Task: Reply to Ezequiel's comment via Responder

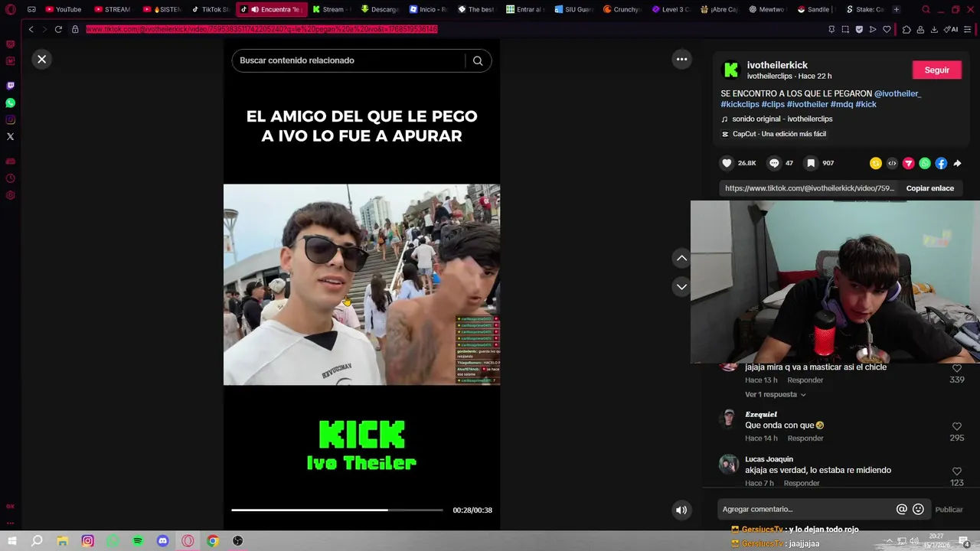Action: tap(805, 439)
